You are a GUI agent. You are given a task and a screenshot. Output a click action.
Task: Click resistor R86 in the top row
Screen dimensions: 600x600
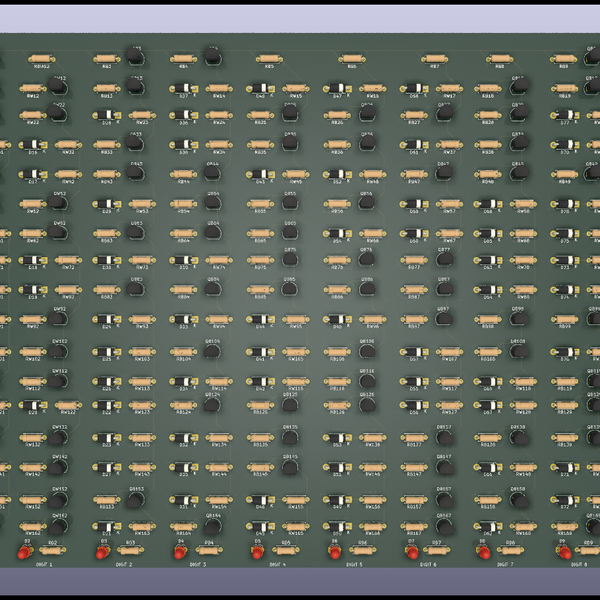point(350,59)
